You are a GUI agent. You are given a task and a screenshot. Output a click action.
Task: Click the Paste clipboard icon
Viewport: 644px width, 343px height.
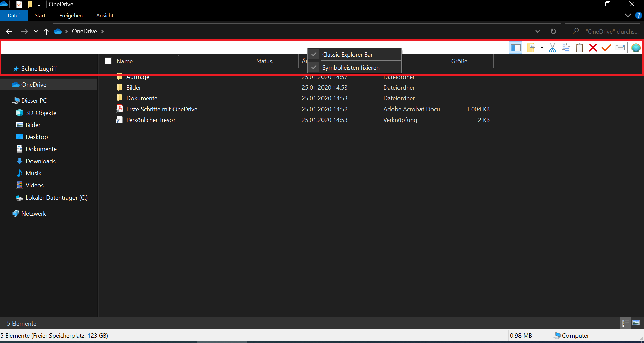coord(580,48)
